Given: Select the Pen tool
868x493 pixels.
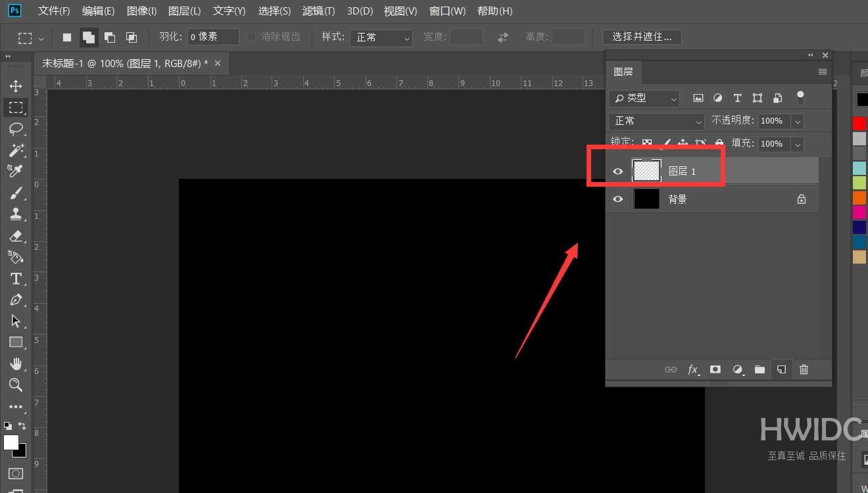Looking at the screenshot, I should [x=16, y=300].
